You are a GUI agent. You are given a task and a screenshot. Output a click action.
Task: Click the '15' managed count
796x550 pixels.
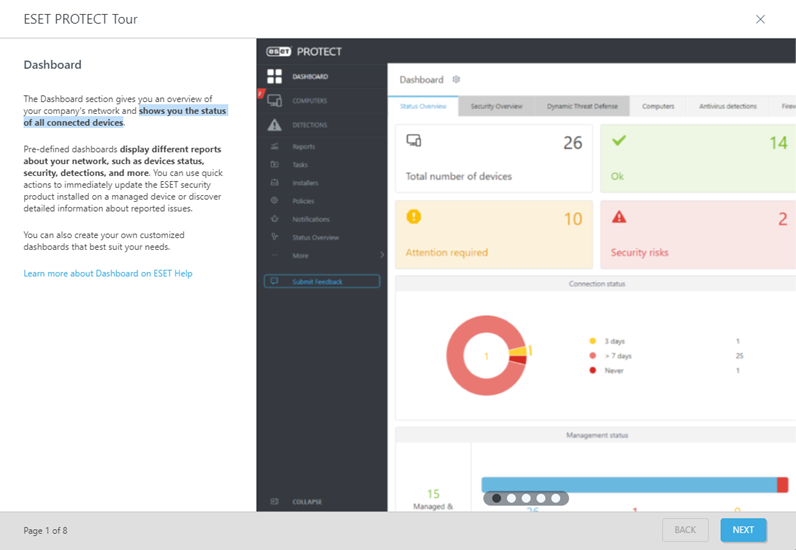433,494
